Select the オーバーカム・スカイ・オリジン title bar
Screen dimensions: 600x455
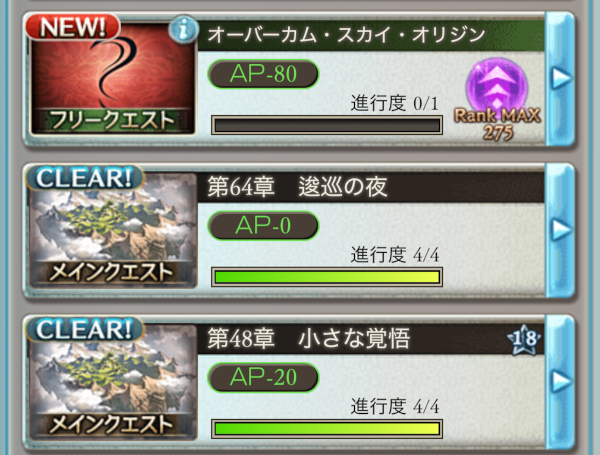pyautogui.click(x=371, y=35)
